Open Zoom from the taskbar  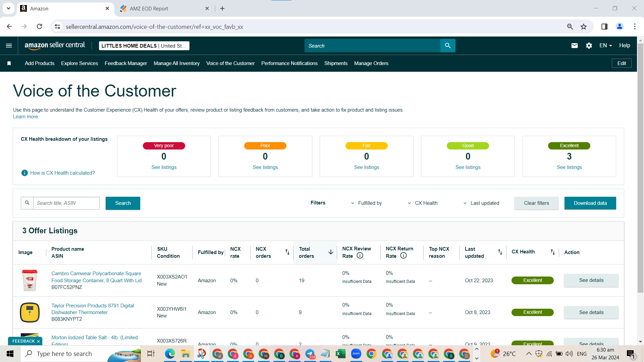click(356, 354)
